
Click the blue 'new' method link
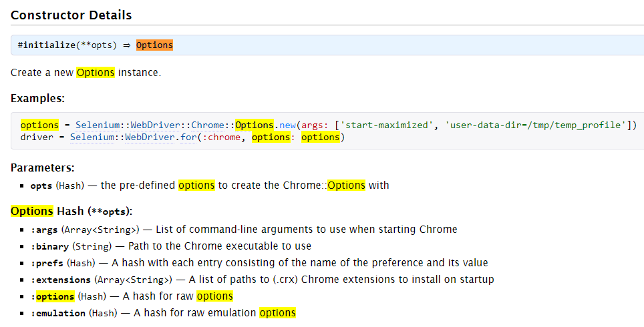287,125
